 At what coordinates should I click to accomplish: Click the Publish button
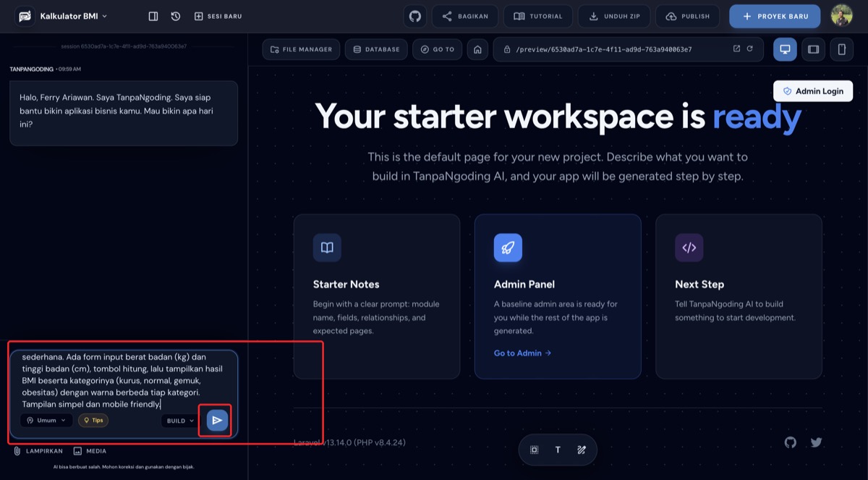[688, 16]
